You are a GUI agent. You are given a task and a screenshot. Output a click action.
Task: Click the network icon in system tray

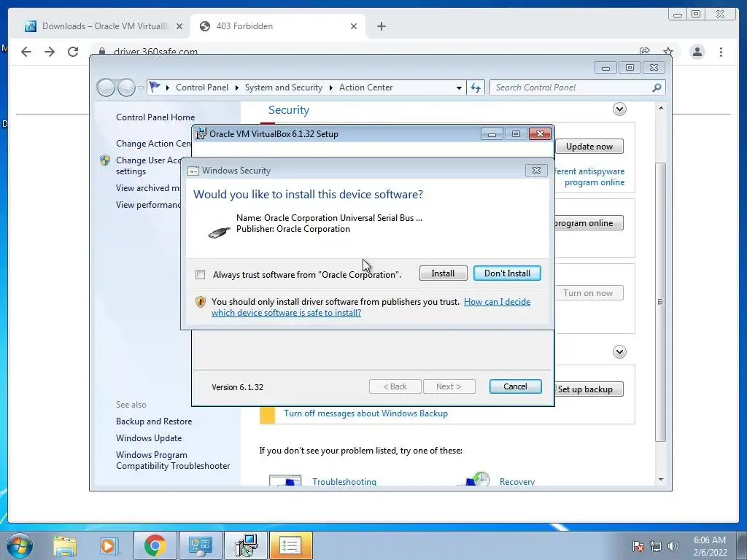click(x=656, y=546)
